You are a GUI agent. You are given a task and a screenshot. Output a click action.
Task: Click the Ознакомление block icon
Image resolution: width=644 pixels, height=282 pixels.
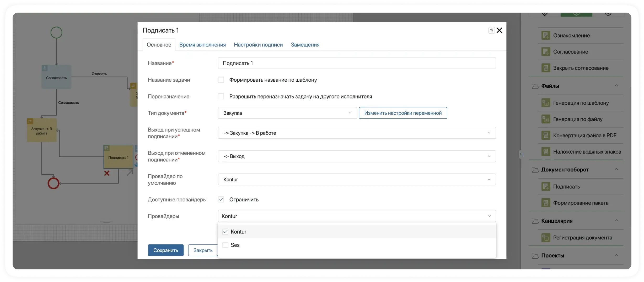click(x=546, y=35)
